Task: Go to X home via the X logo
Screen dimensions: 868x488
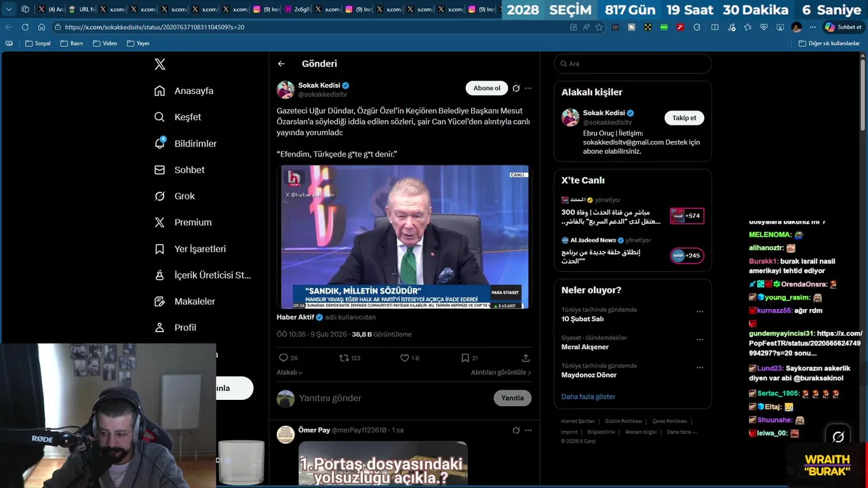Action: pyautogui.click(x=160, y=64)
